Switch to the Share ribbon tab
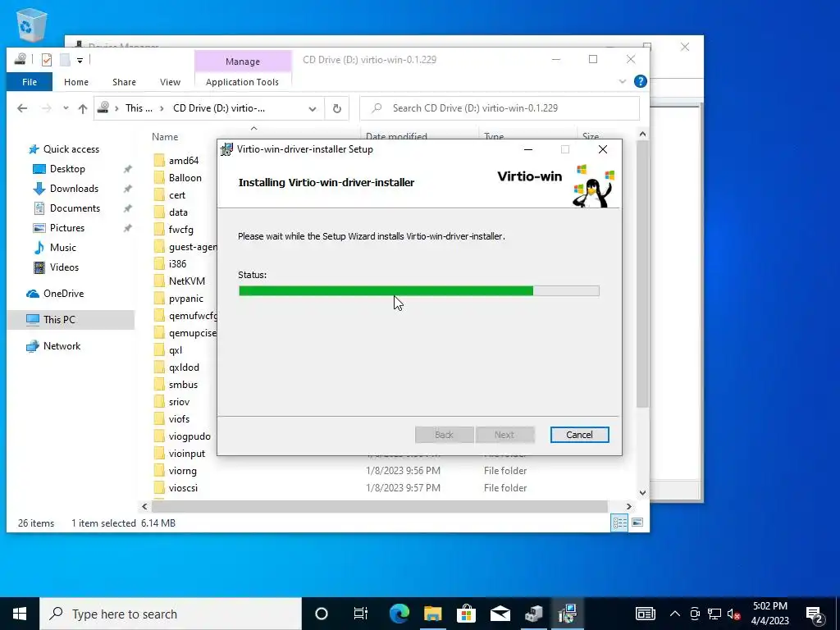The image size is (840, 630). [x=124, y=82]
